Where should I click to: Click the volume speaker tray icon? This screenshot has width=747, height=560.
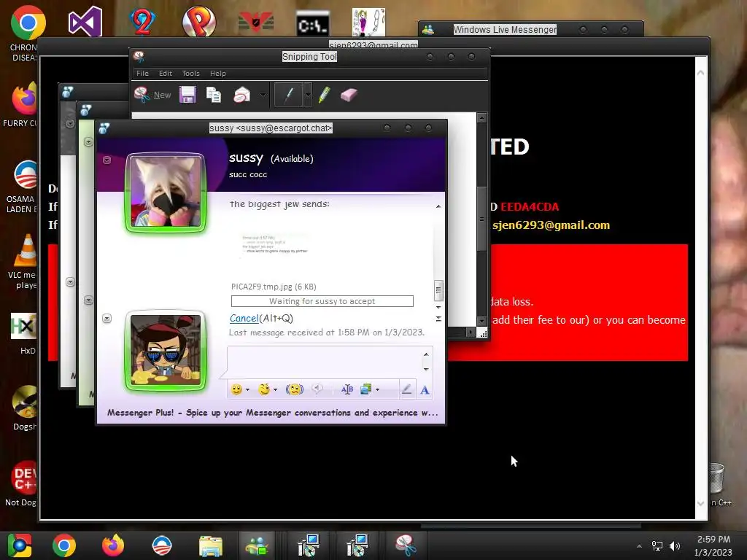click(675, 546)
